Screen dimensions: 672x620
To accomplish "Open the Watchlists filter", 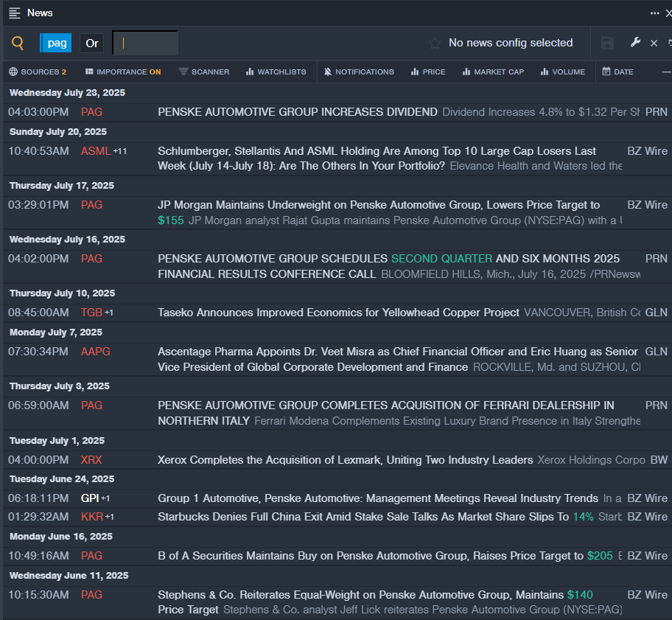I will 276,72.
